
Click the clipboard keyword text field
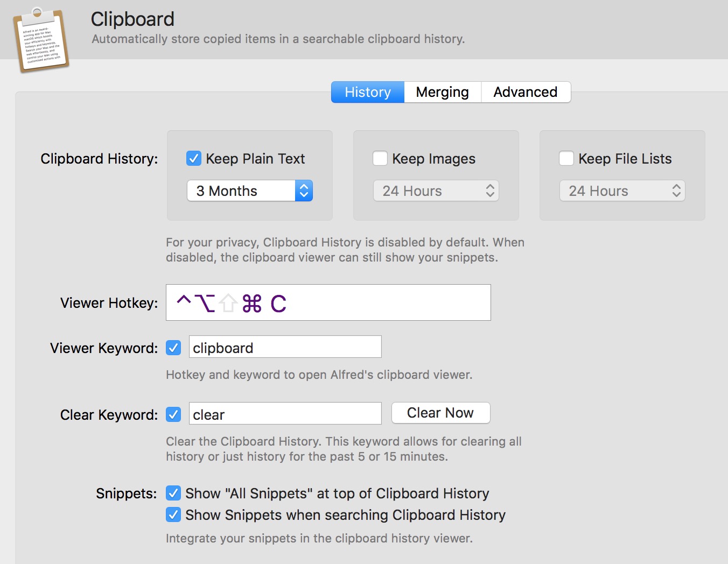point(285,347)
